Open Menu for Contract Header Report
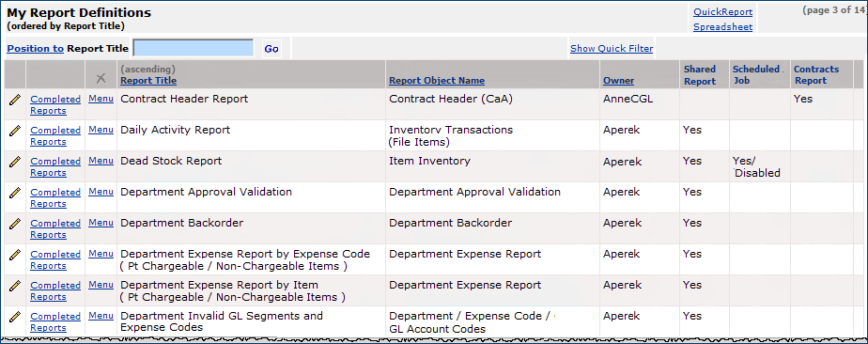Image resolution: width=868 pixels, height=344 pixels. [101, 99]
